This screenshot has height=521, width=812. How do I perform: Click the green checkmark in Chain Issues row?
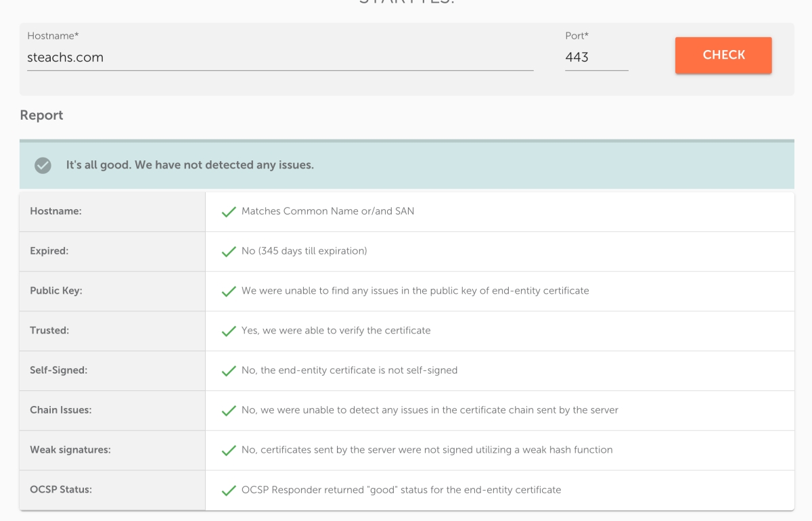click(229, 411)
